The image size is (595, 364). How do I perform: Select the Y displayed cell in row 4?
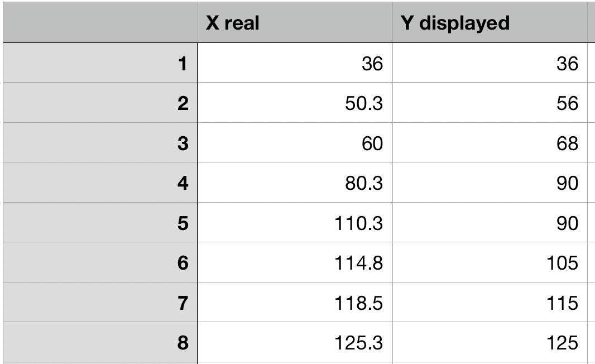point(490,184)
